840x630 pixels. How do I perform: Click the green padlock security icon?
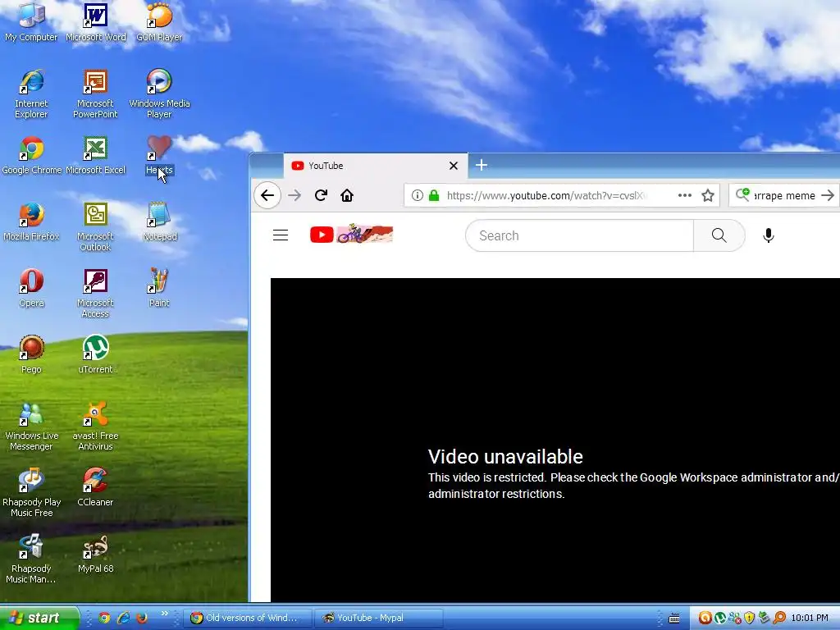434,195
